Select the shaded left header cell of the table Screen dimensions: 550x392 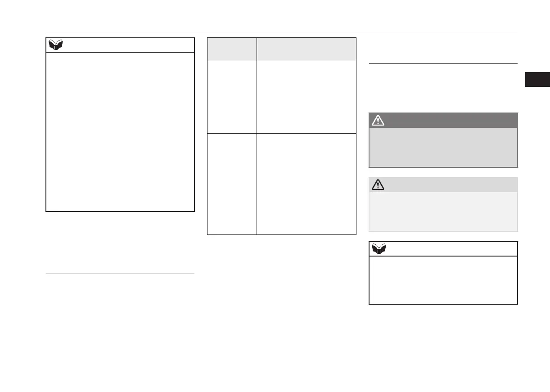coord(232,49)
